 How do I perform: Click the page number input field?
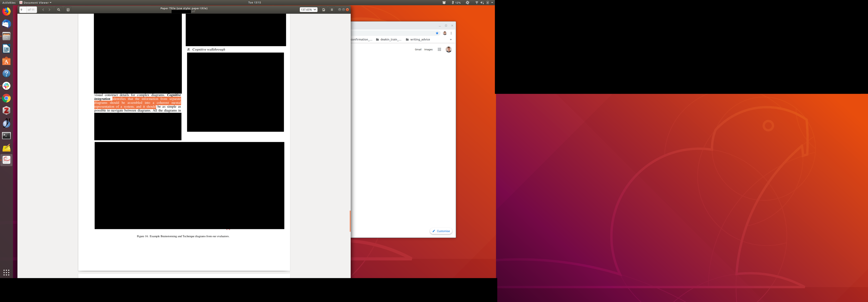click(x=23, y=10)
